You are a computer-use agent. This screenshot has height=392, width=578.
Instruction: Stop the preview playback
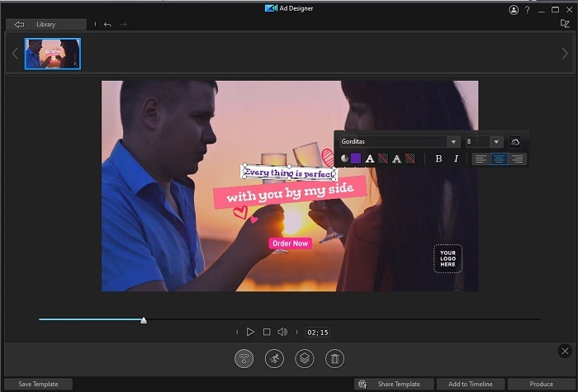click(x=267, y=332)
